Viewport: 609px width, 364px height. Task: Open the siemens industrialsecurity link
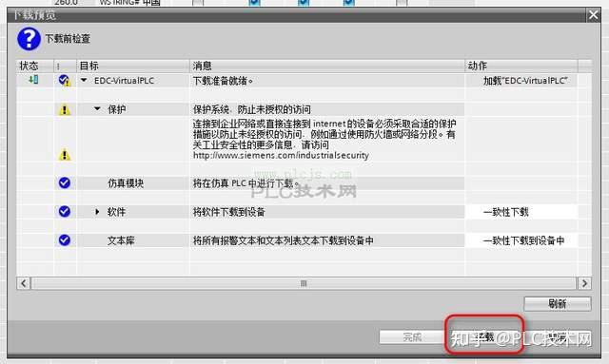coord(281,155)
